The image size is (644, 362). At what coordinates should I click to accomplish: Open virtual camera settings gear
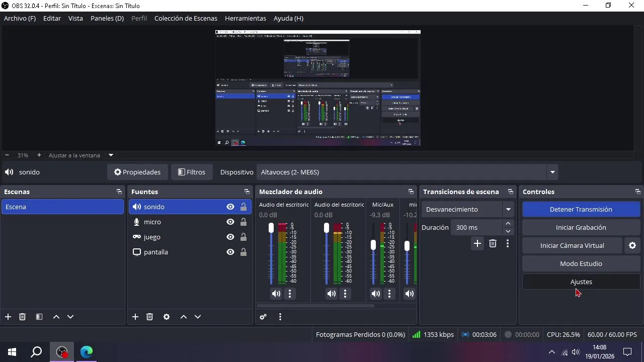[632, 245]
